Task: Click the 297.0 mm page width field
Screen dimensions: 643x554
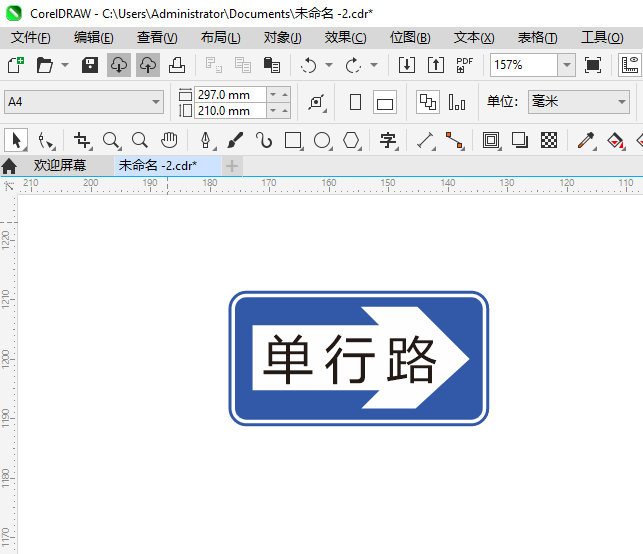Action: pyautogui.click(x=230, y=95)
